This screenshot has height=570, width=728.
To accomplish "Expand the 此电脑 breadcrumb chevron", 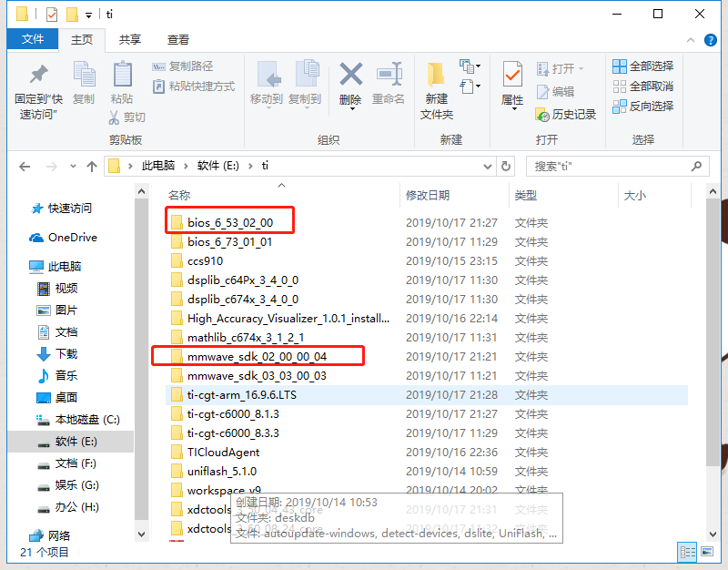I will tap(186, 167).
